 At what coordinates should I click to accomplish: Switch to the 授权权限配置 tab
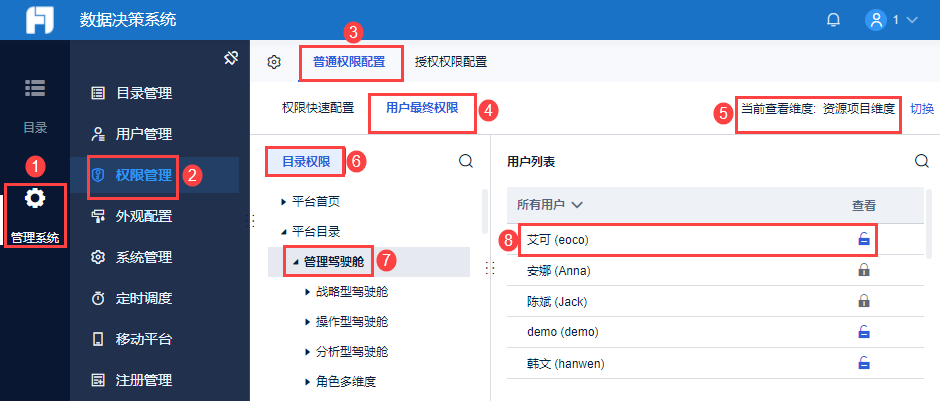pyautogui.click(x=451, y=62)
